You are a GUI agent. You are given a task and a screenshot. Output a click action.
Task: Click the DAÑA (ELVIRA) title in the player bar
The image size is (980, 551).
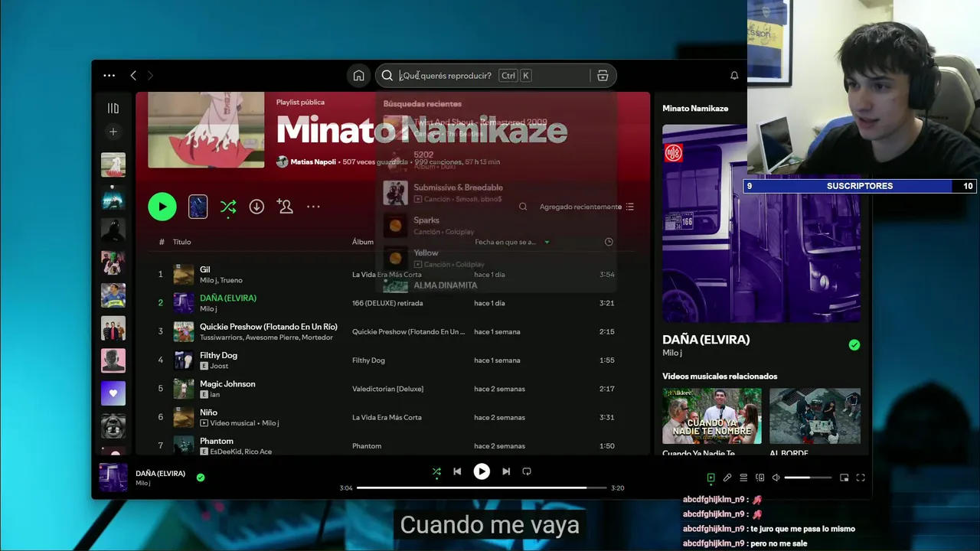coord(161,473)
